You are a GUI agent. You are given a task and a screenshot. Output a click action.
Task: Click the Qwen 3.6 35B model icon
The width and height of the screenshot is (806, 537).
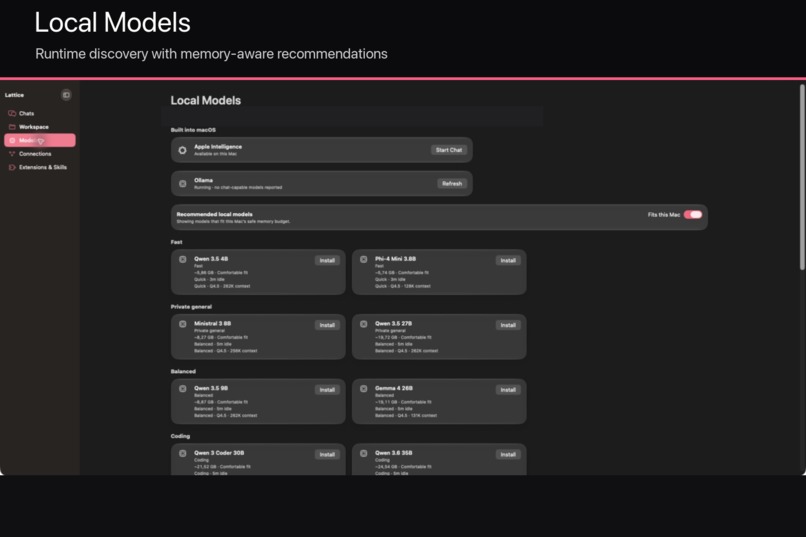[363, 454]
